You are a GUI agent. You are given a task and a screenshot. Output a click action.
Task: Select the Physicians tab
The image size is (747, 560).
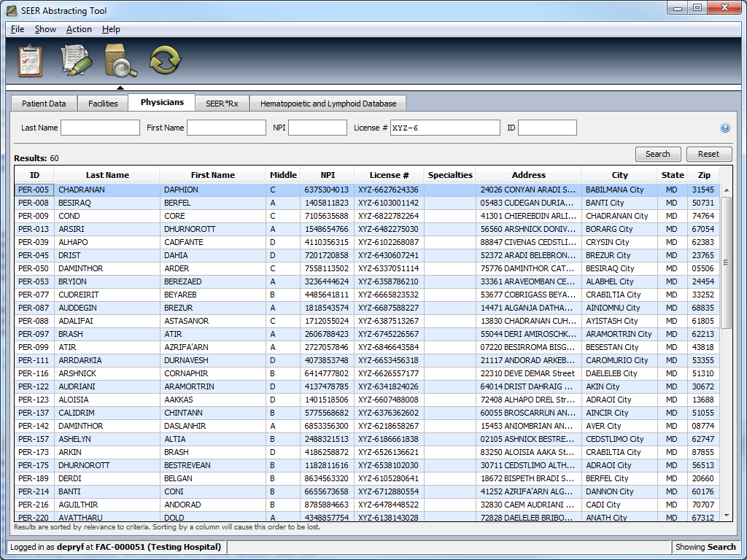(162, 102)
